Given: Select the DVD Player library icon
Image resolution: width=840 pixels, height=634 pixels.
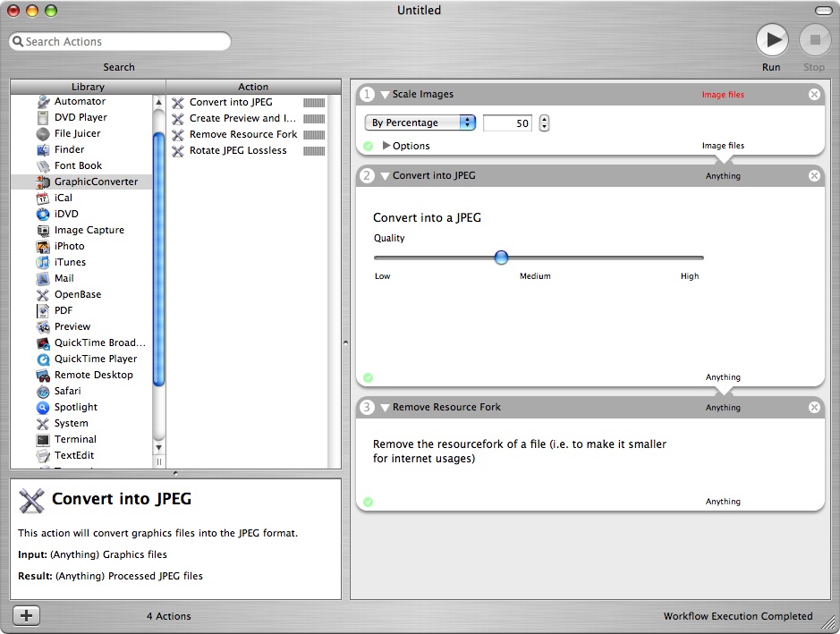Looking at the screenshot, I should 43,117.
